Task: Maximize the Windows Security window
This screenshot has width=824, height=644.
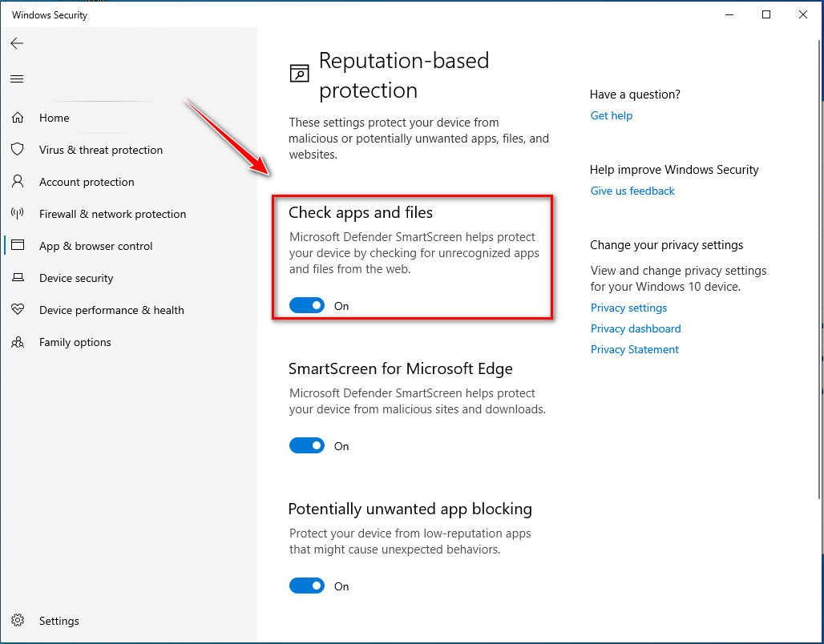Action: [766, 14]
